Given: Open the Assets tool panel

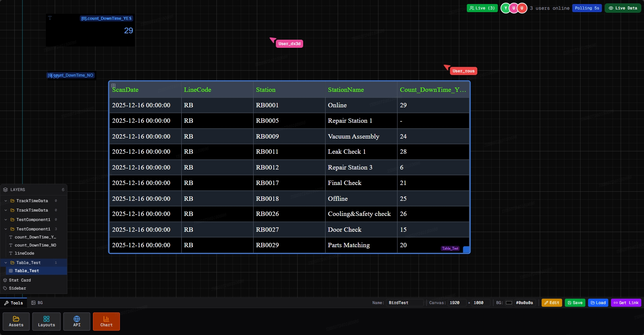Looking at the screenshot, I should tap(16, 321).
